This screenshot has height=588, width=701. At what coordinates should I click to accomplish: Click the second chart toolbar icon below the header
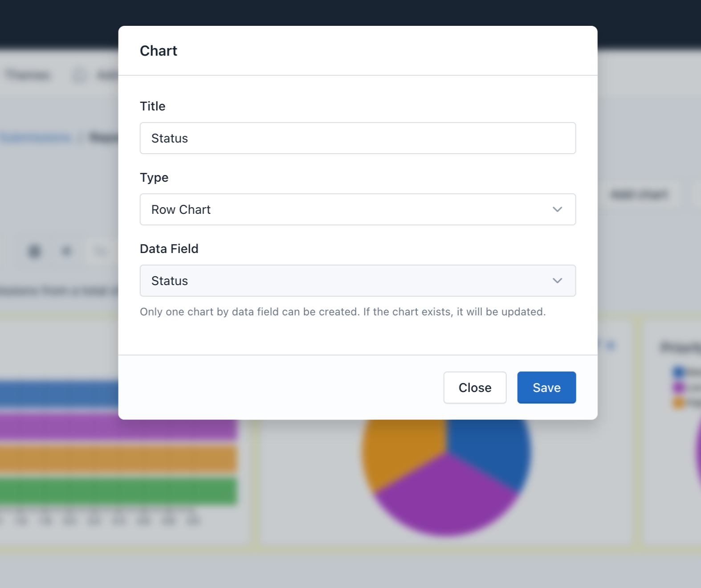pyautogui.click(x=66, y=251)
